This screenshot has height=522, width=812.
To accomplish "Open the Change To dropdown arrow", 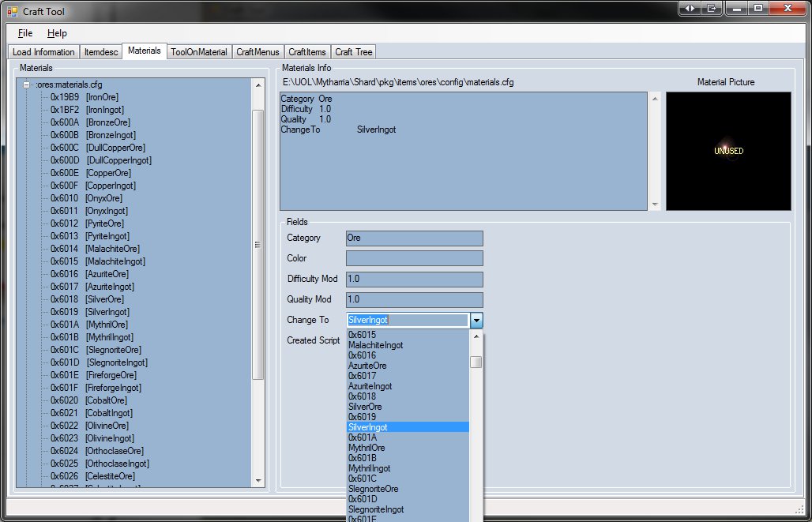I will pyautogui.click(x=476, y=320).
